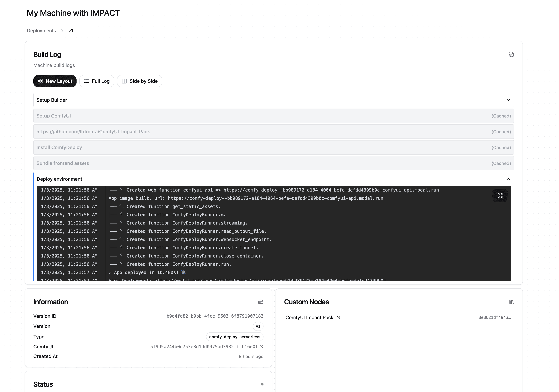Click the ComfyUI commit hash link

[x=204, y=347]
